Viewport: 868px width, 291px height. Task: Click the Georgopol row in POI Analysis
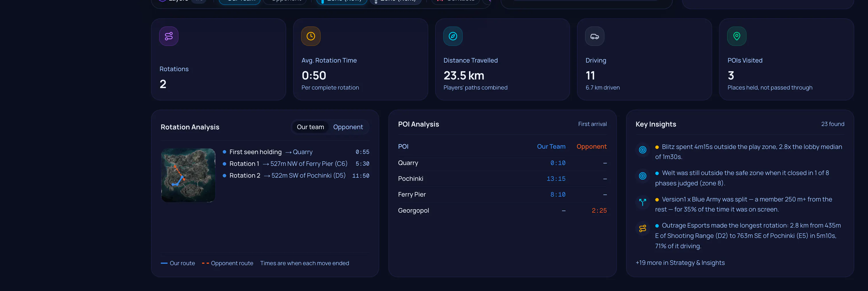[502, 211]
